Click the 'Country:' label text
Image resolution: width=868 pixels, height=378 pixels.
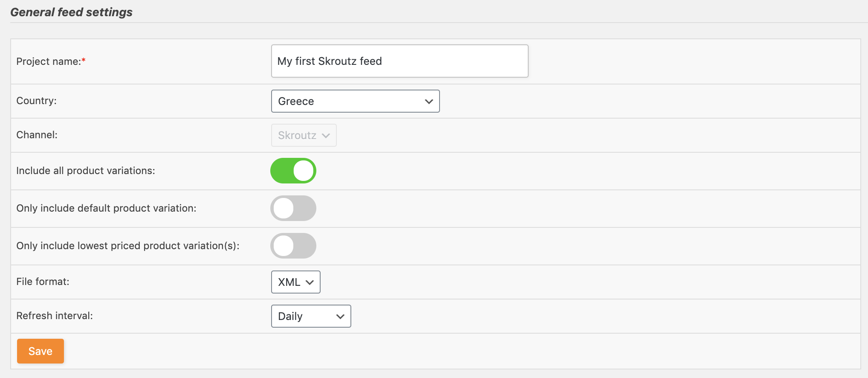[36, 101]
